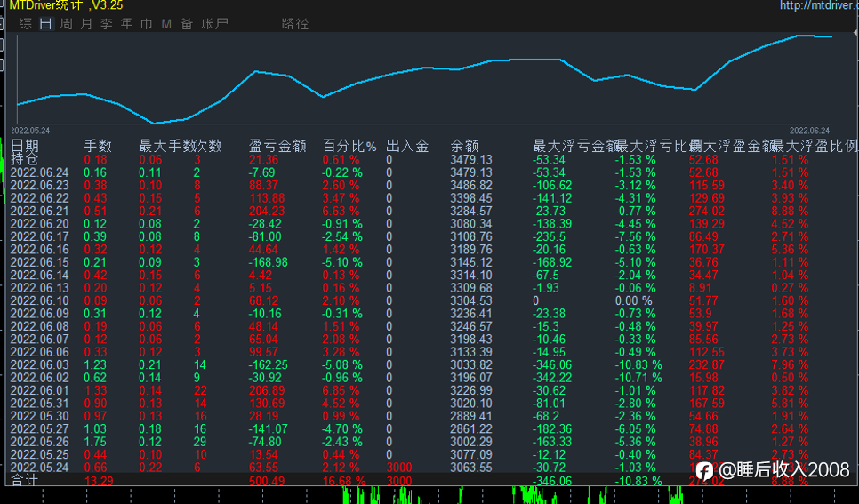
Task: Select the 2022.06.15 row
Action: point(39,263)
